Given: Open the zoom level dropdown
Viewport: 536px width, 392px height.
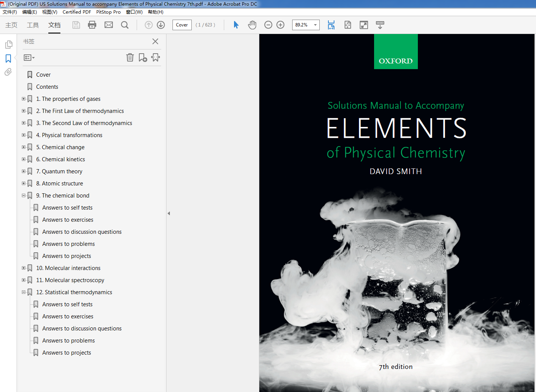Looking at the screenshot, I should 315,25.
